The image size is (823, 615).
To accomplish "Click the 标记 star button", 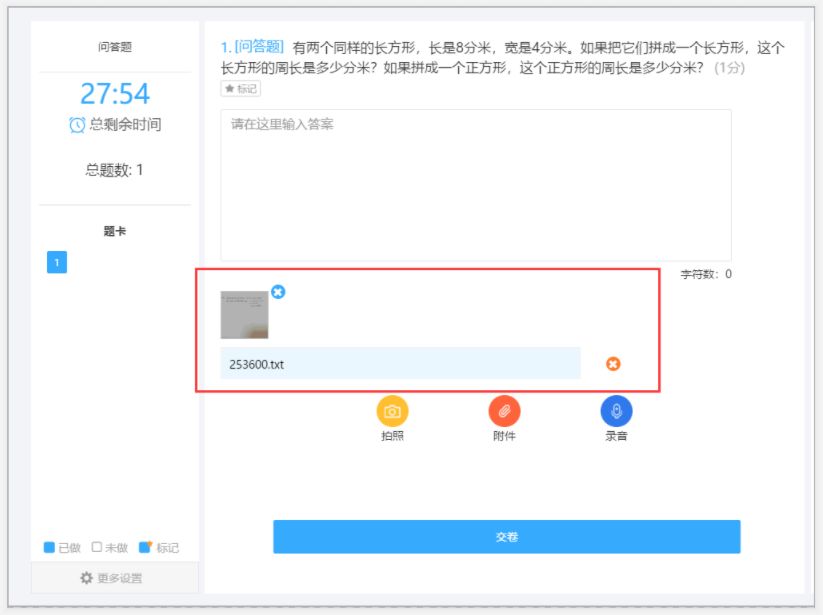I will pyautogui.click(x=241, y=89).
